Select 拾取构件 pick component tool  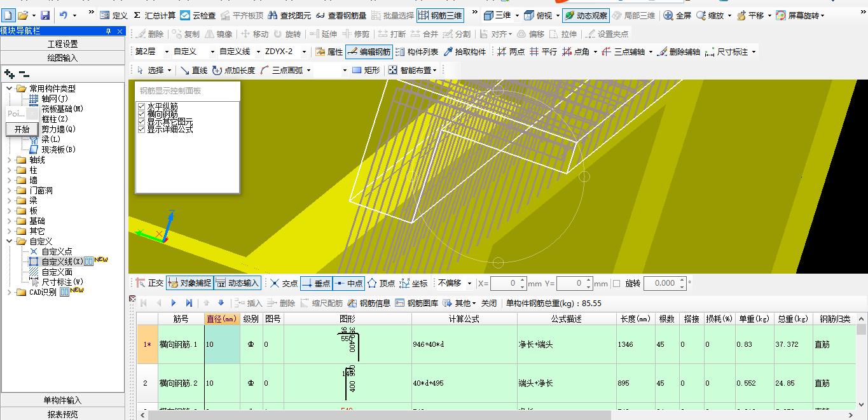click(x=465, y=52)
